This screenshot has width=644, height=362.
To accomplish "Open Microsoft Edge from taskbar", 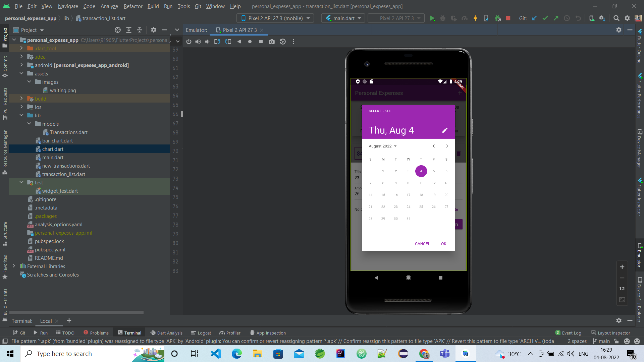I will point(236,354).
